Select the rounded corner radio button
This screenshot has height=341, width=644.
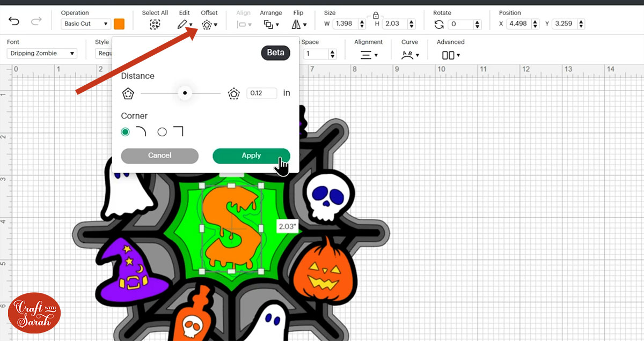[x=126, y=132]
